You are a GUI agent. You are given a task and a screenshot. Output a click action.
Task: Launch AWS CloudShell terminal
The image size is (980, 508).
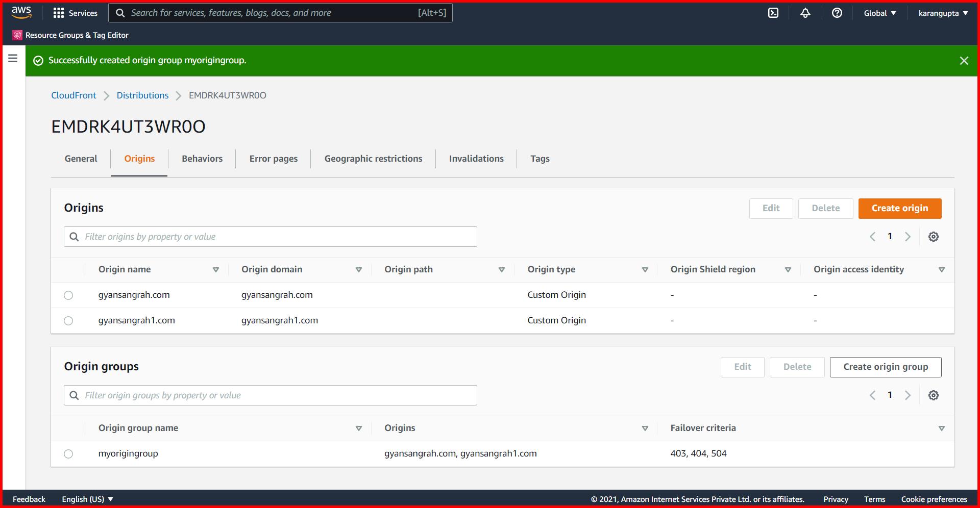pos(774,13)
